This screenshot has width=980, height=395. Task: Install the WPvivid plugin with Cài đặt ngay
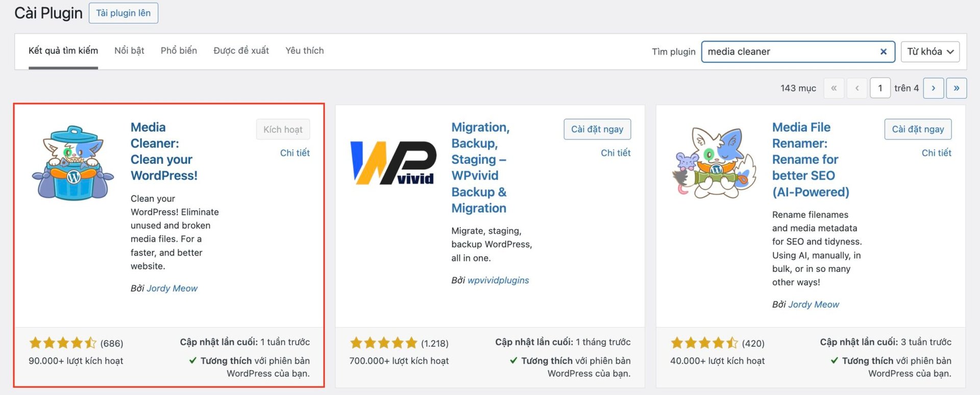tap(597, 129)
